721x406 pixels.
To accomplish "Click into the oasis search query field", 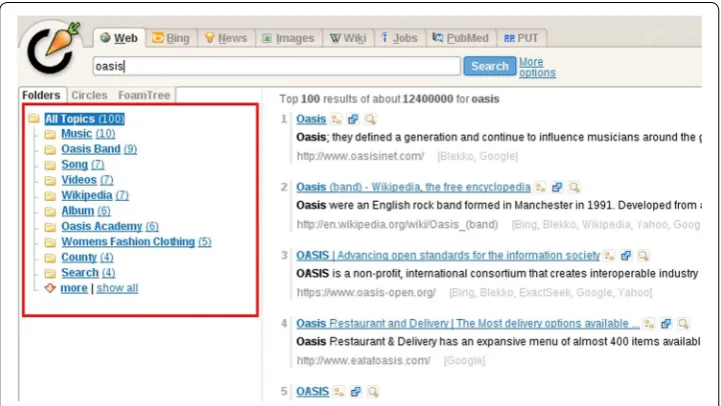I will 276,66.
